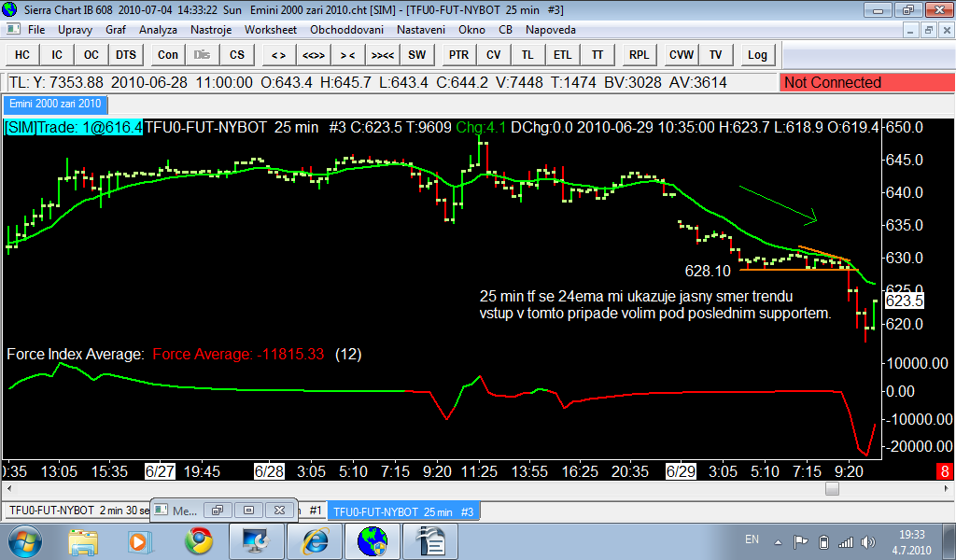956x560 pixels.
Task: Select the CV chart values tool
Action: [x=493, y=55]
